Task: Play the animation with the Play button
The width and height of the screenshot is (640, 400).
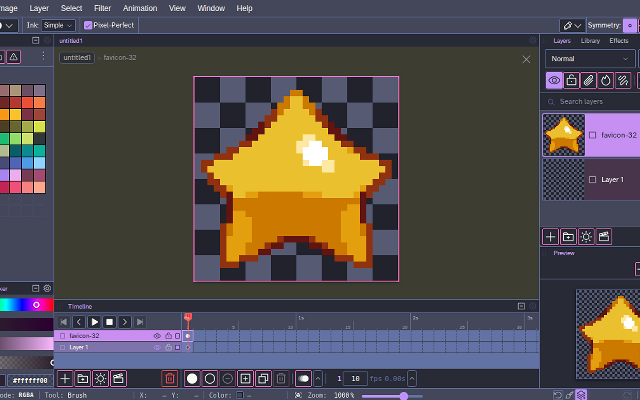Action: tap(94, 322)
